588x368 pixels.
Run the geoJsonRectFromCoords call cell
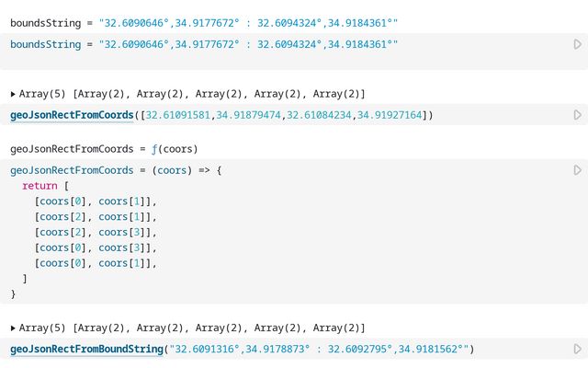click(x=577, y=115)
